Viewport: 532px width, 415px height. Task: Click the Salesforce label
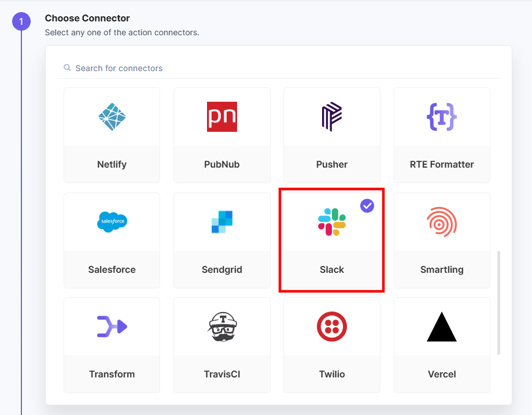tap(112, 269)
